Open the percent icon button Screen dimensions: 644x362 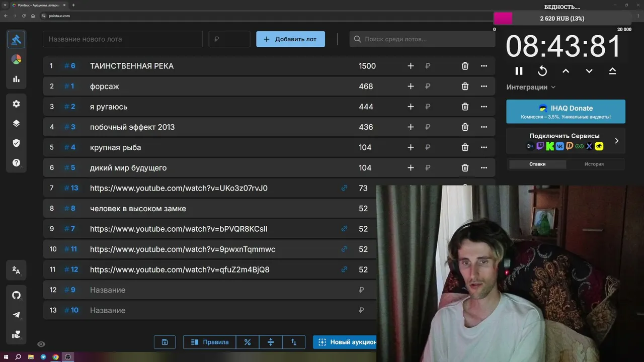pos(248,342)
